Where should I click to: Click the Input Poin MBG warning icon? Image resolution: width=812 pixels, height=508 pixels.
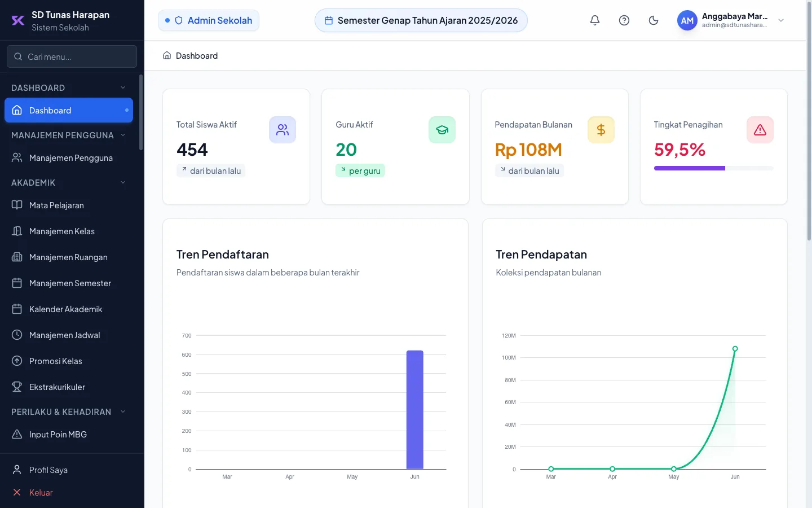(17, 435)
